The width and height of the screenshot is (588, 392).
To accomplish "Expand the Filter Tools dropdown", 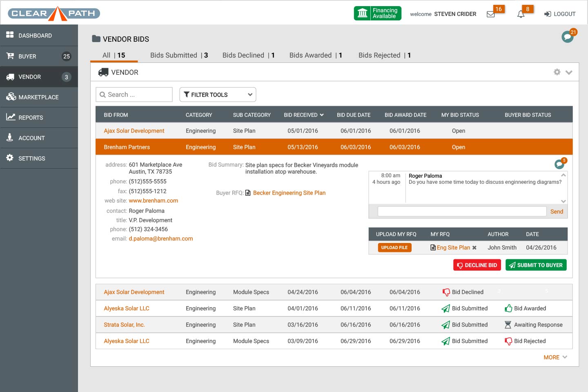I will tap(218, 95).
